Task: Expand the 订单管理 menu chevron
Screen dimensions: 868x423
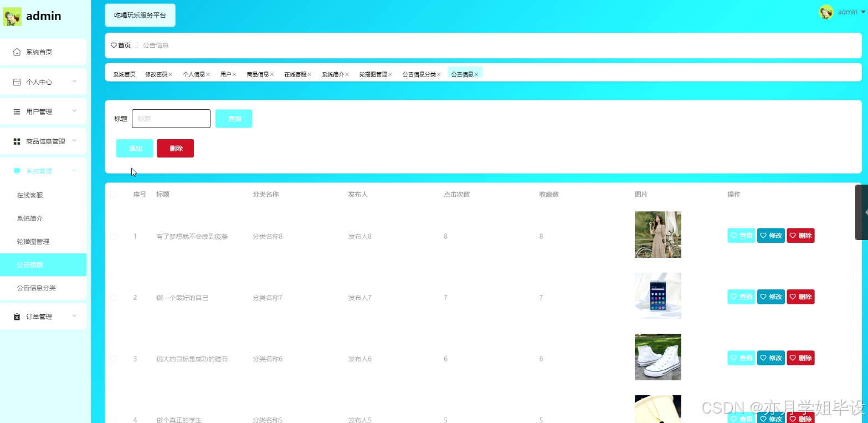Action: [74, 316]
